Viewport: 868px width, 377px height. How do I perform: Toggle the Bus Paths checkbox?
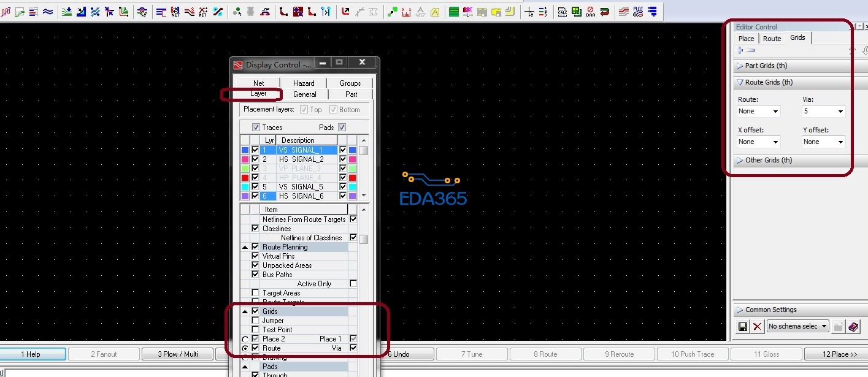(x=255, y=275)
